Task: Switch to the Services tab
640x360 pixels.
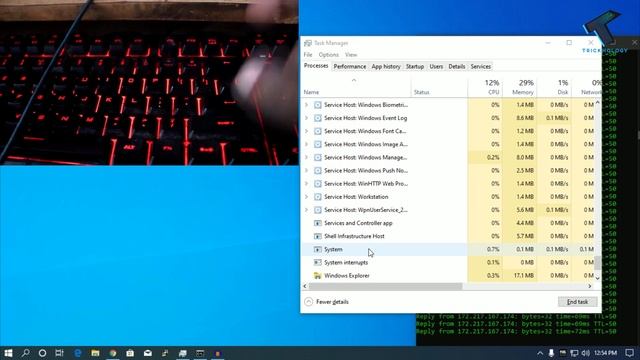Action: [x=480, y=67]
